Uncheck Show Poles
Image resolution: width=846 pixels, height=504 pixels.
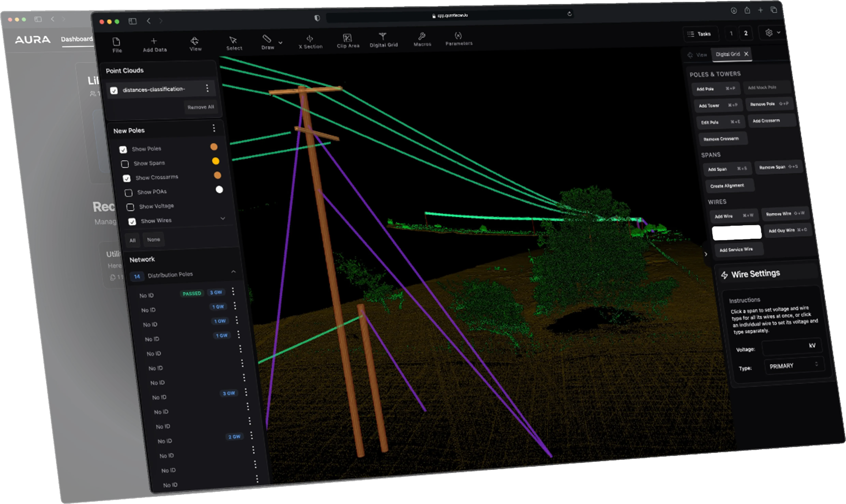(123, 149)
